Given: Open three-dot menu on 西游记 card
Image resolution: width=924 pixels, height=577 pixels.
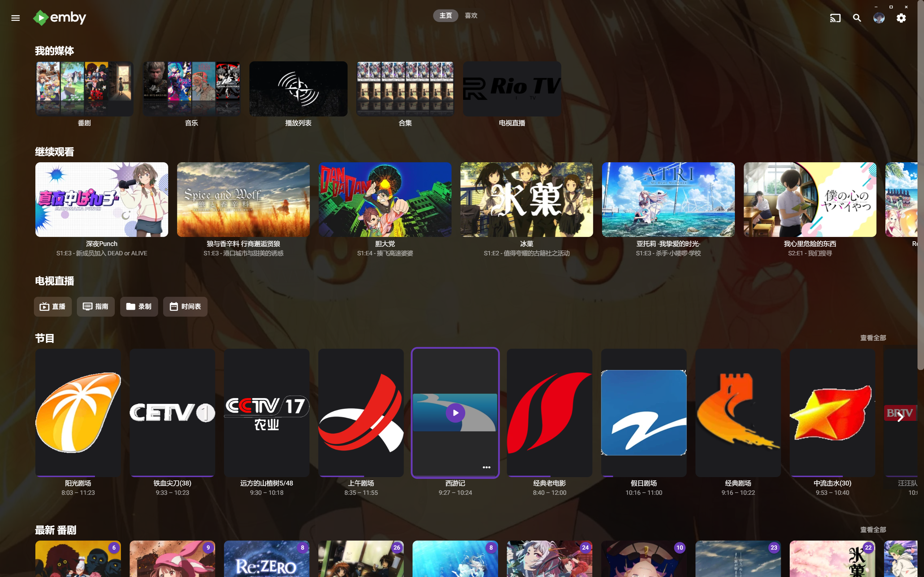Looking at the screenshot, I should click(486, 467).
